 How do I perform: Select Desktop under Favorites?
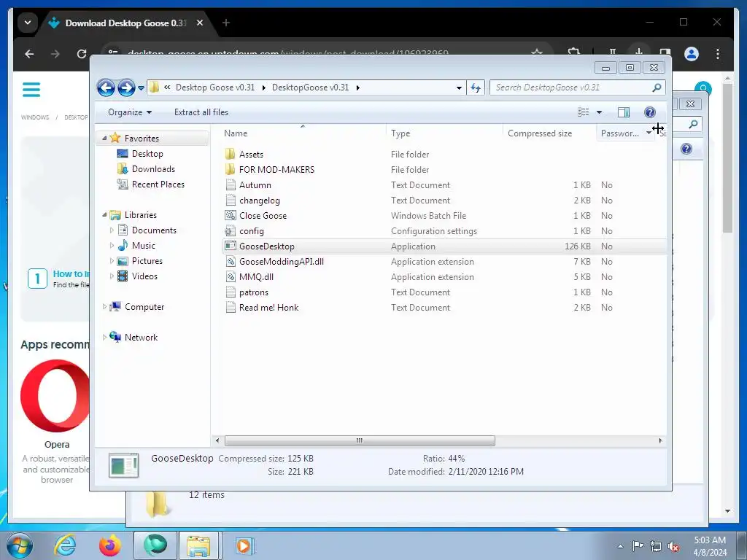pyautogui.click(x=147, y=154)
